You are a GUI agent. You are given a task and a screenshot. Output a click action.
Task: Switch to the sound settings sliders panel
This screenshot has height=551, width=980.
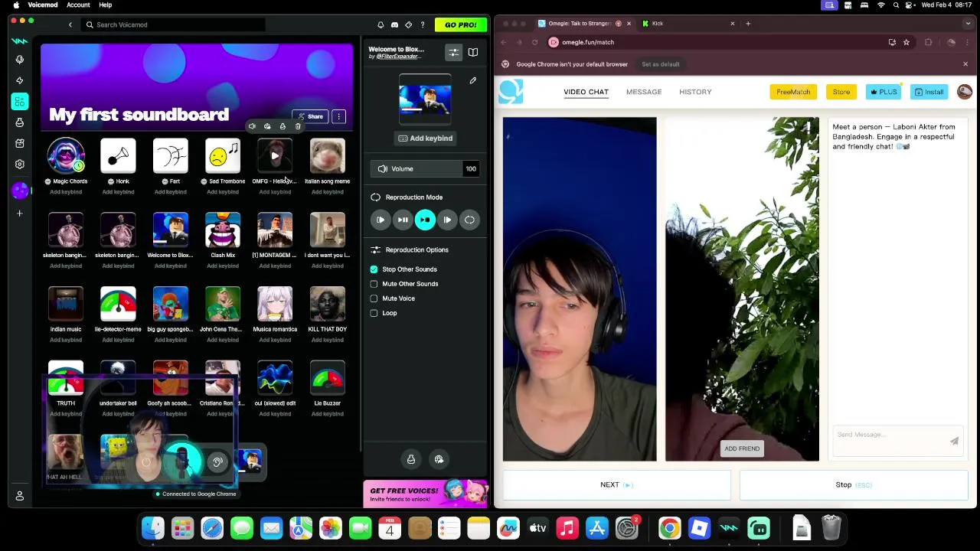click(x=454, y=52)
